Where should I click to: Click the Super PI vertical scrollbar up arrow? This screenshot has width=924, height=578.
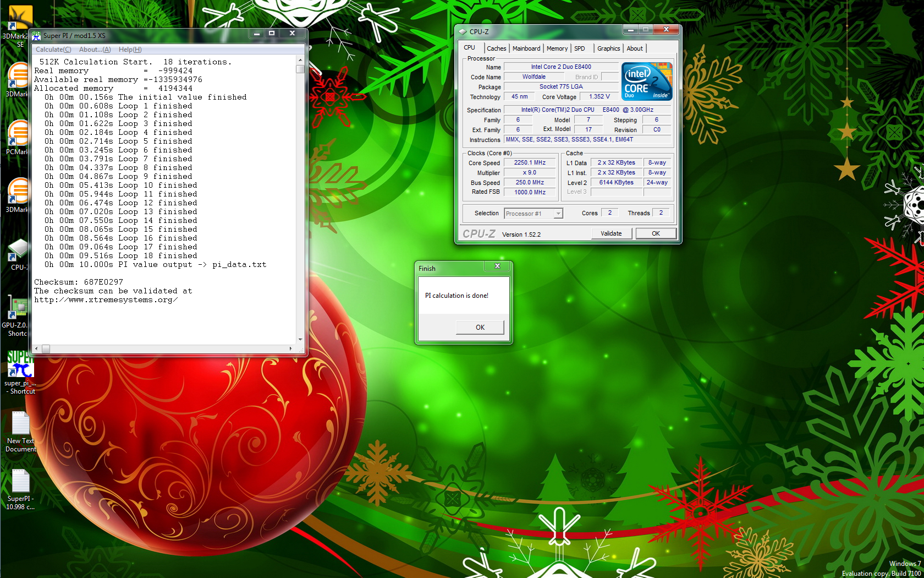tap(300, 60)
